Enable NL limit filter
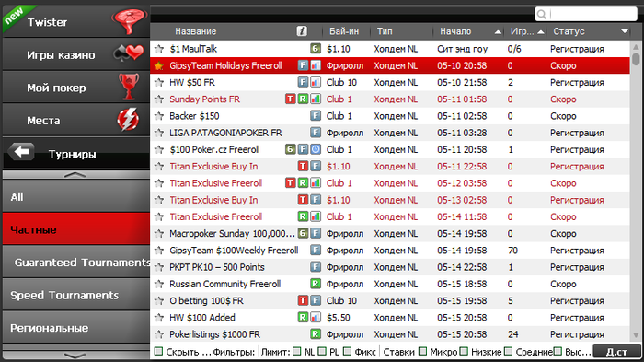The width and height of the screenshot is (644, 362). [297, 351]
